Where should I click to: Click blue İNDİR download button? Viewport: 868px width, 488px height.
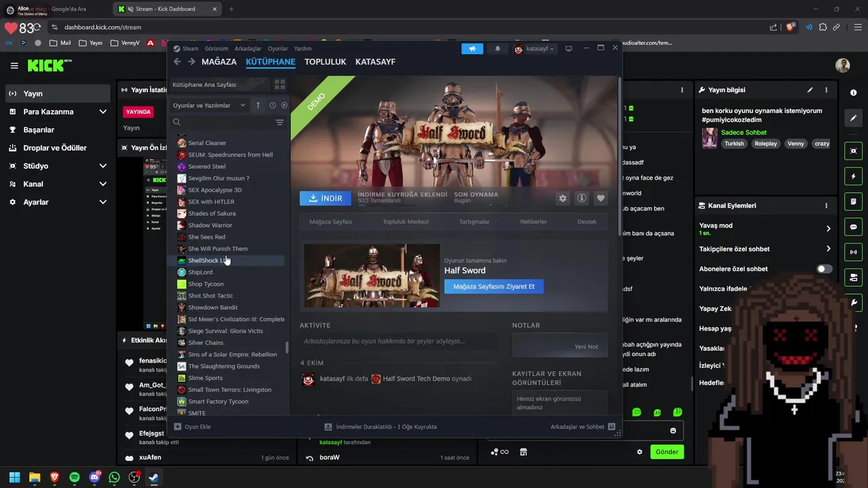(325, 198)
